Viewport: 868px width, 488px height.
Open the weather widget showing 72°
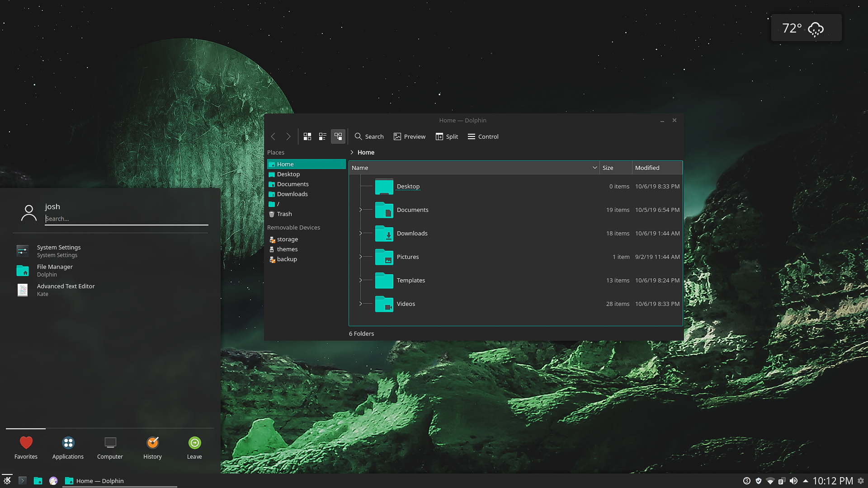[x=806, y=28]
